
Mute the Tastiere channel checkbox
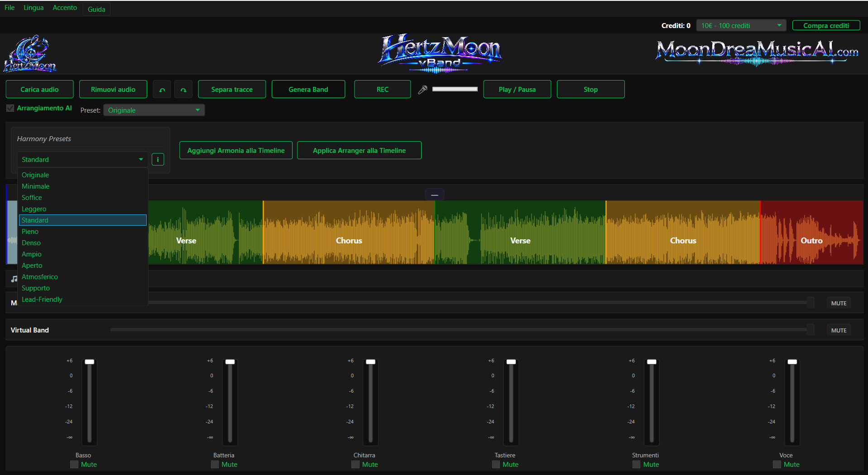pos(496,465)
